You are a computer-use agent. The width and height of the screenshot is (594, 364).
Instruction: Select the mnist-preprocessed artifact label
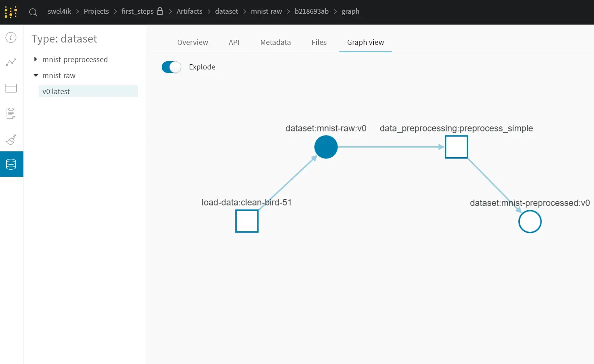(x=75, y=59)
